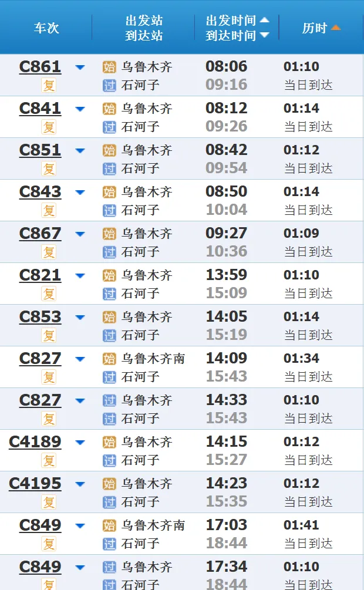This screenshot has width=364, height=590.
Task: Click the 复 icon under train C843
Action: tap(49, 210)
